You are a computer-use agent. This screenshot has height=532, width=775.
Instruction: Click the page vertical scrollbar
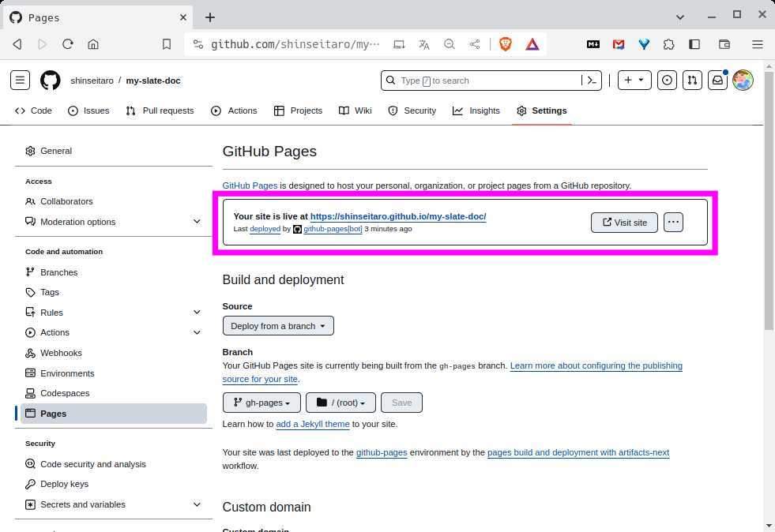[769, 200]
